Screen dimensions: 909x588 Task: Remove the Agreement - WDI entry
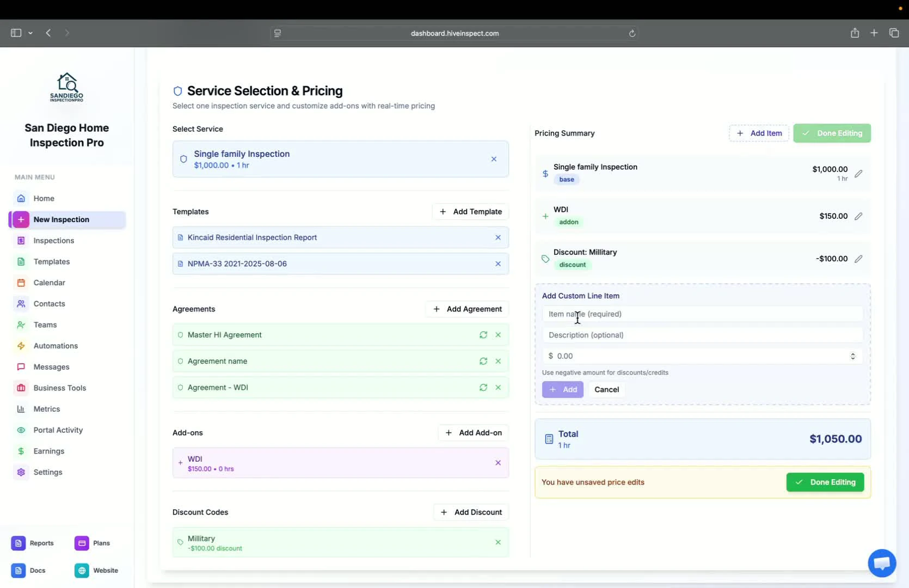(x=498, y=388)
